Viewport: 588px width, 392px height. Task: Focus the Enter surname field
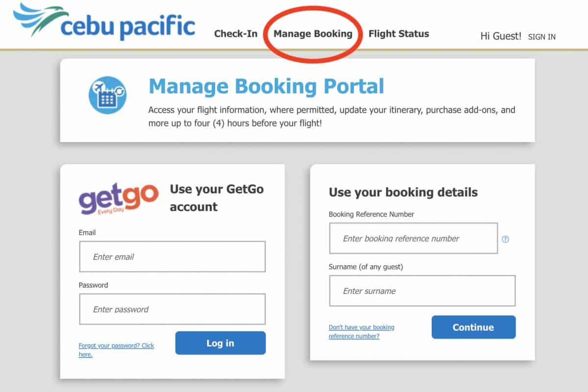(422, 291)
